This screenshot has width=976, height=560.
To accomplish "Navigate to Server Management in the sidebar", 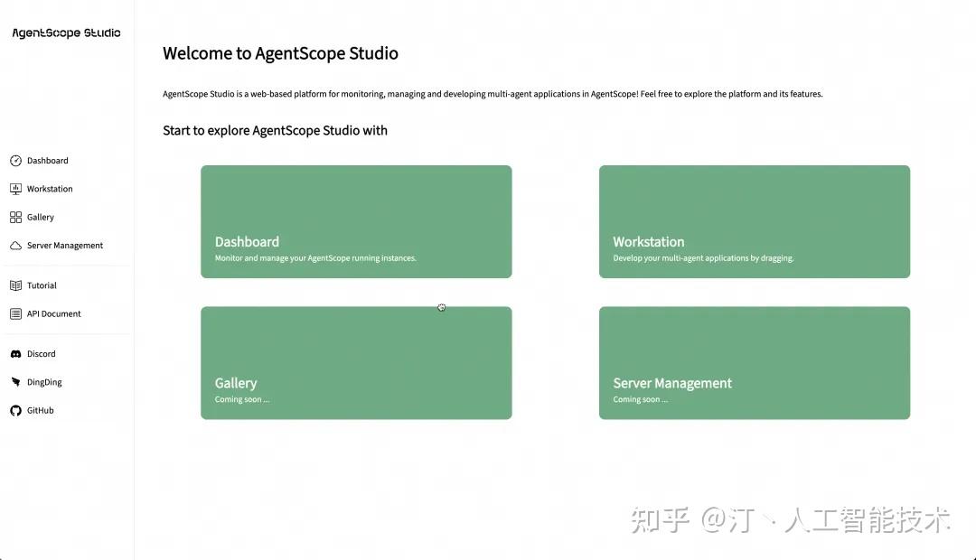I will (x=63, y=245).
